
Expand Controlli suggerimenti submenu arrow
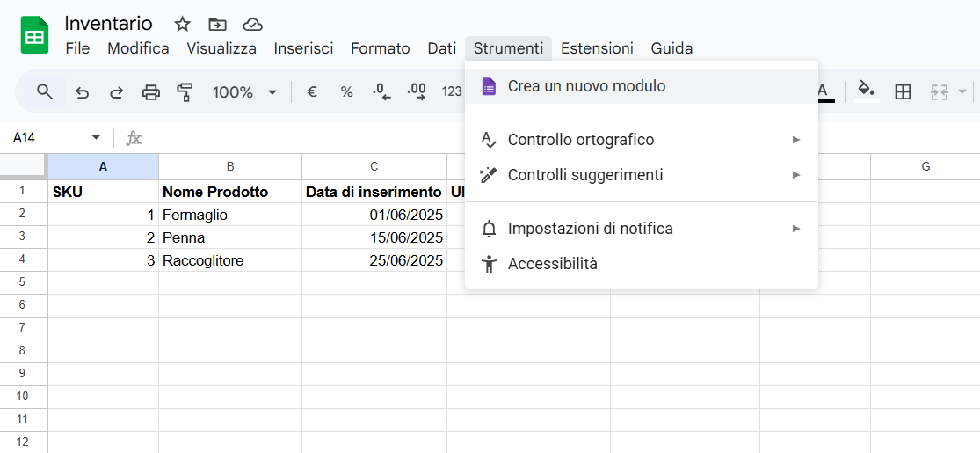[x=795, y=174]
